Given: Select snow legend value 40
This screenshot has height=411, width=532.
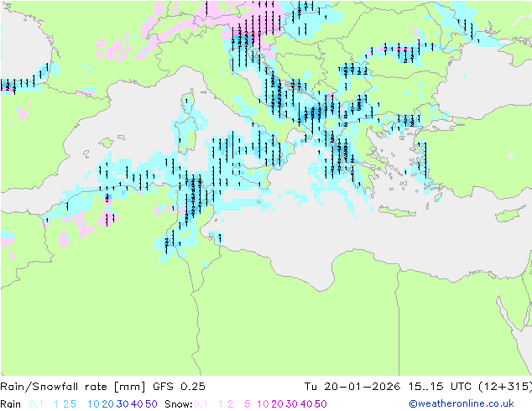Looking at the screenshot, I should click(306, 404).
